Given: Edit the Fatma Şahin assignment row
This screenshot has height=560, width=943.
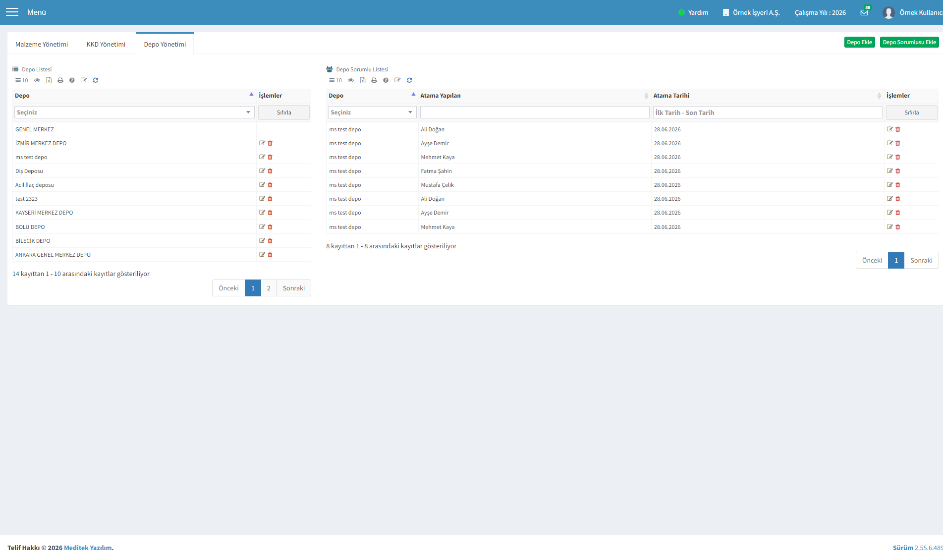Looking at the screenshot, I should coord(890,171).
